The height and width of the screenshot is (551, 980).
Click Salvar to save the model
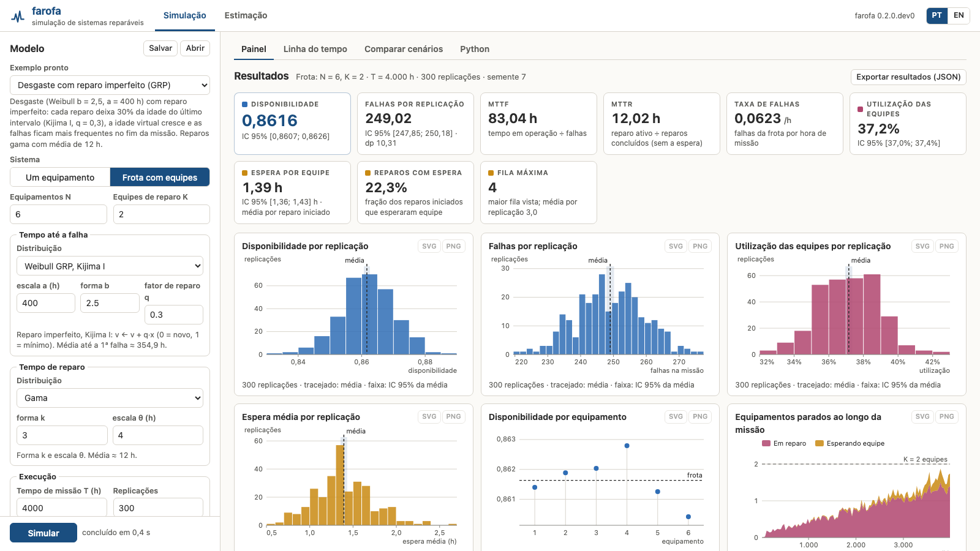(160, 48)
